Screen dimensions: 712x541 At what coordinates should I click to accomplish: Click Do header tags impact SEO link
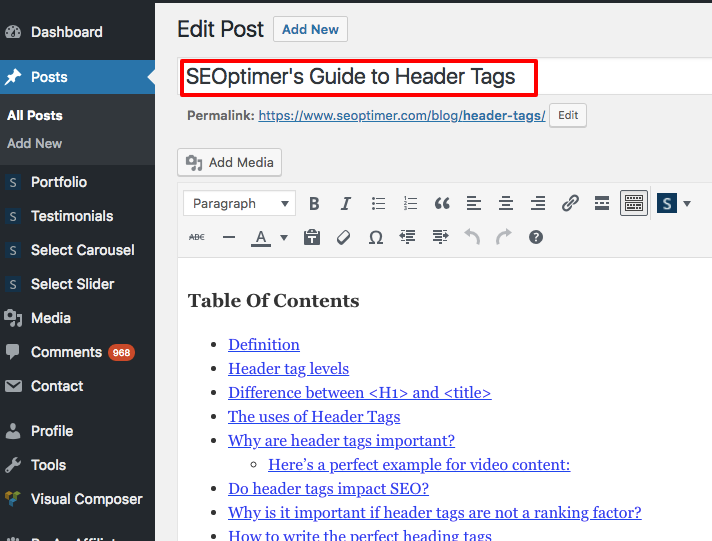click(x=328, y=489)
